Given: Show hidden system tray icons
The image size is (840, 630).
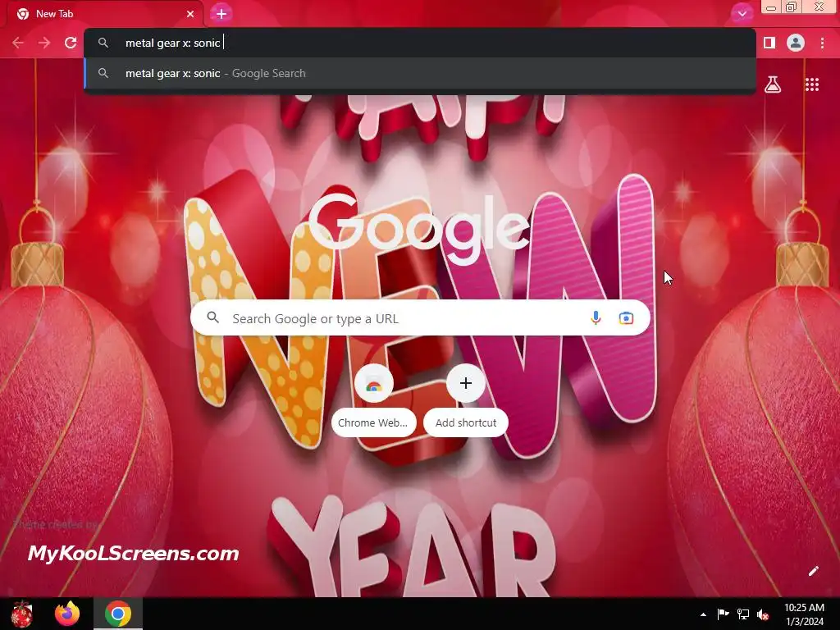Looking at the screenshot, I should (703, 614).
